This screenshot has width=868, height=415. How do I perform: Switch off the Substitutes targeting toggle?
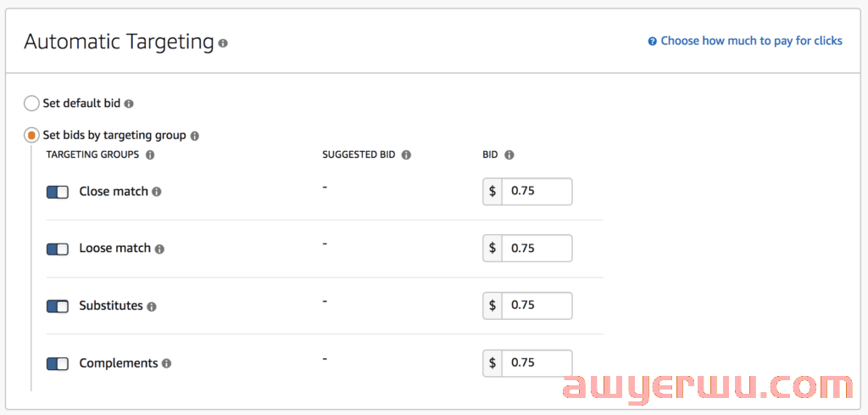pyautogui.click(x=58, y=306)
